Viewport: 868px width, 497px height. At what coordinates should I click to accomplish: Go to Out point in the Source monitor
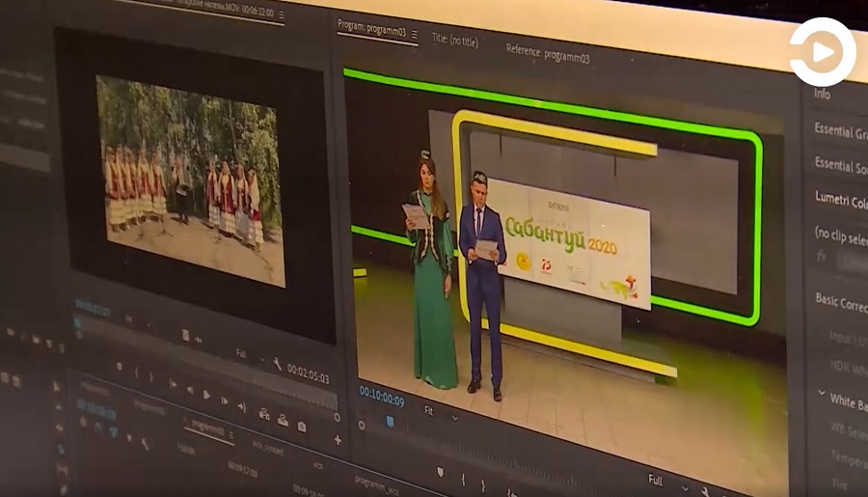[242, 406]
